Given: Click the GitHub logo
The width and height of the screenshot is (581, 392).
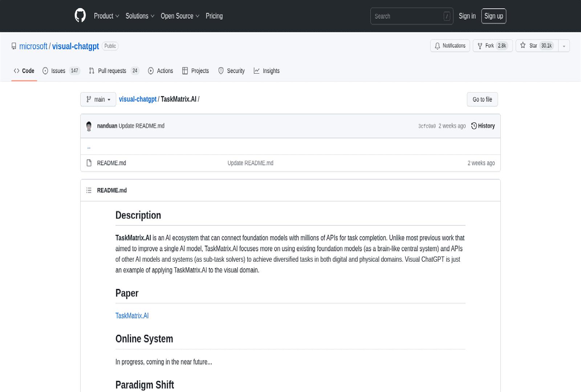Looking at the screenshot, I should click(80, 16).
